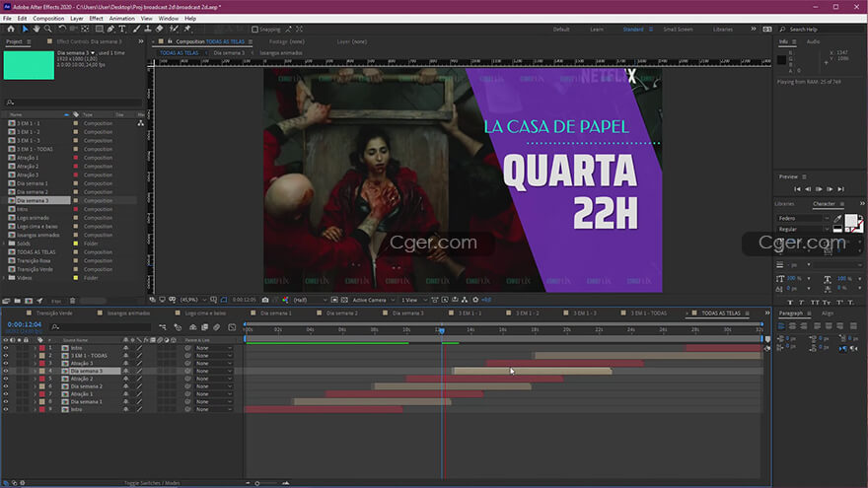Screen dimensions: 868x488
Task: Click Toggle Switches / Modes button
Action: 152,483
